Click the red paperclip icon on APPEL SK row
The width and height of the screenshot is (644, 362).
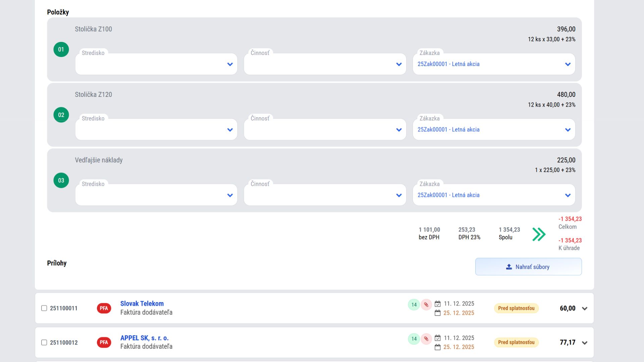tap(426, 339)
